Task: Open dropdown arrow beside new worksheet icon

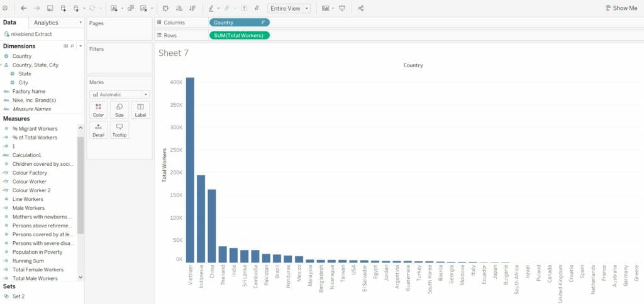Action: [122, 8]
